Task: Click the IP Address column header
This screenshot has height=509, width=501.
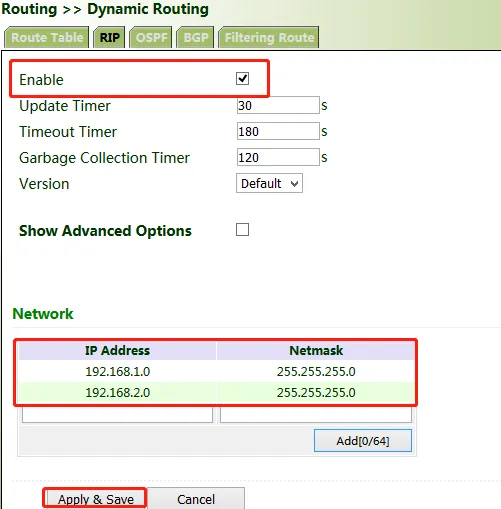Action: tap(117, 351)
